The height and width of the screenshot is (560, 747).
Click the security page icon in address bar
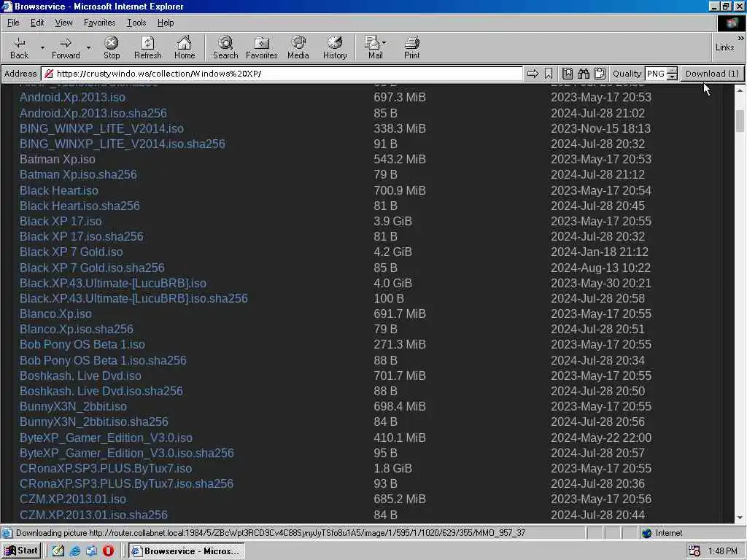pyautogui.click(x=48, y=74)
